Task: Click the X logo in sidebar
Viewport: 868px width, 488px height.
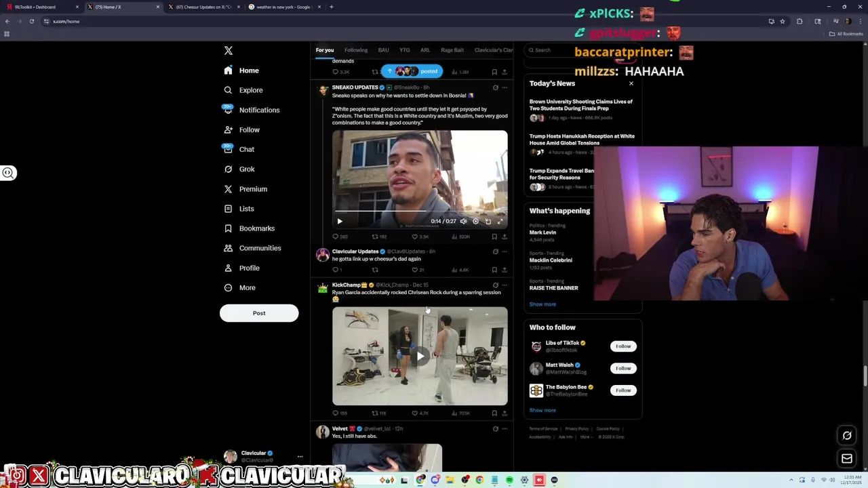Action: click(229, 51)
